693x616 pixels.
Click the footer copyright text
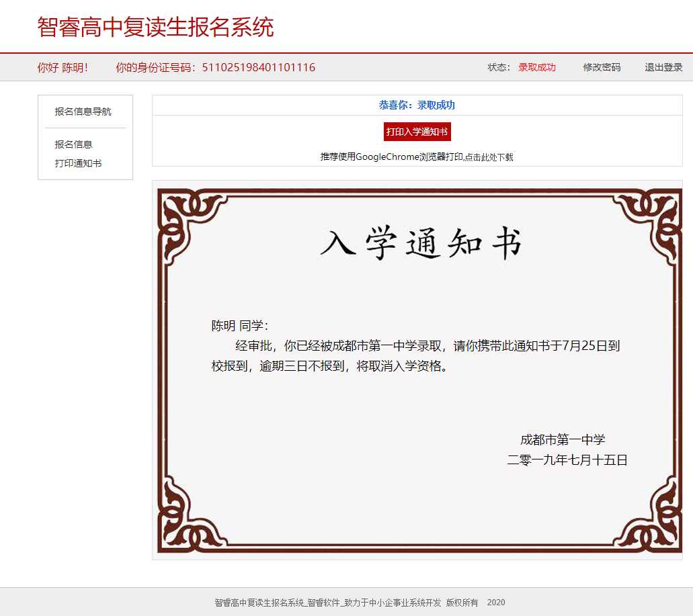(358, 603)
